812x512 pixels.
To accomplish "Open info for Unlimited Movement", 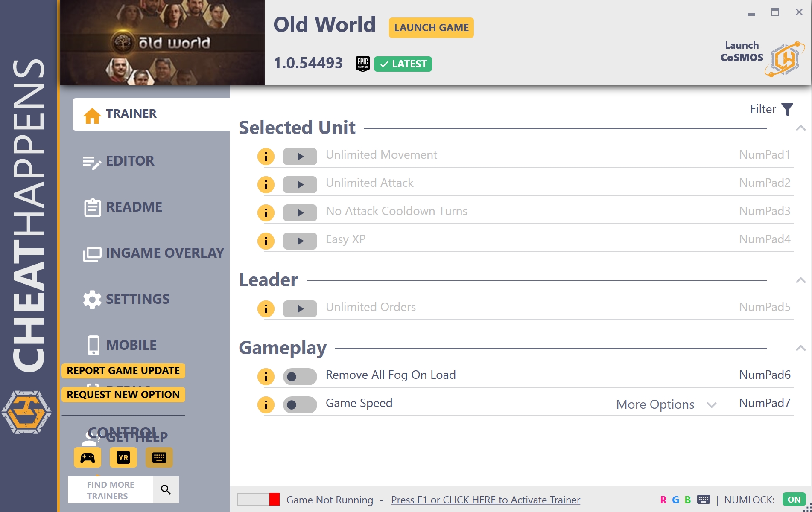I will click(x=266, y=157).
